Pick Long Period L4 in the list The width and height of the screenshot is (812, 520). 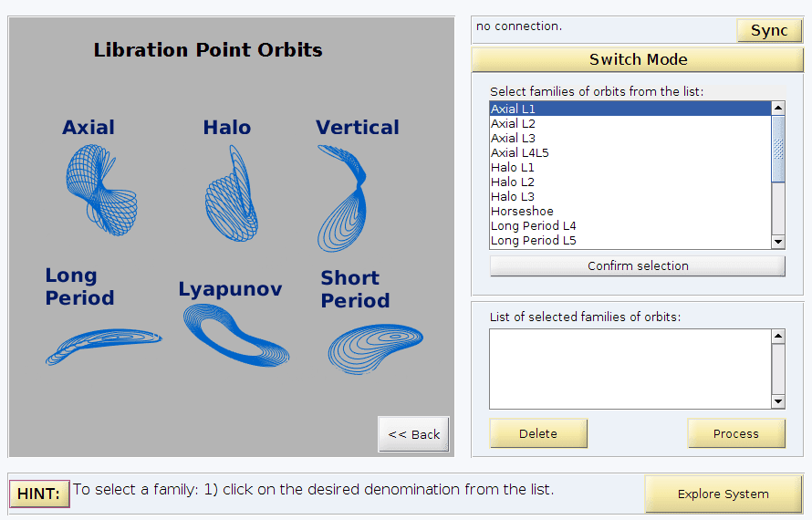pyautogui.click(x=533, y=225)
